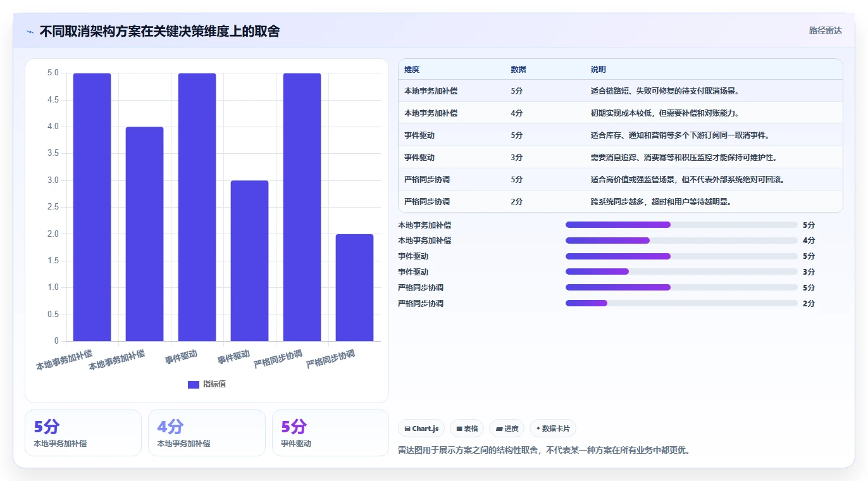Click the 4分 progress bar
Screen dimensions: 868x481
681,240
